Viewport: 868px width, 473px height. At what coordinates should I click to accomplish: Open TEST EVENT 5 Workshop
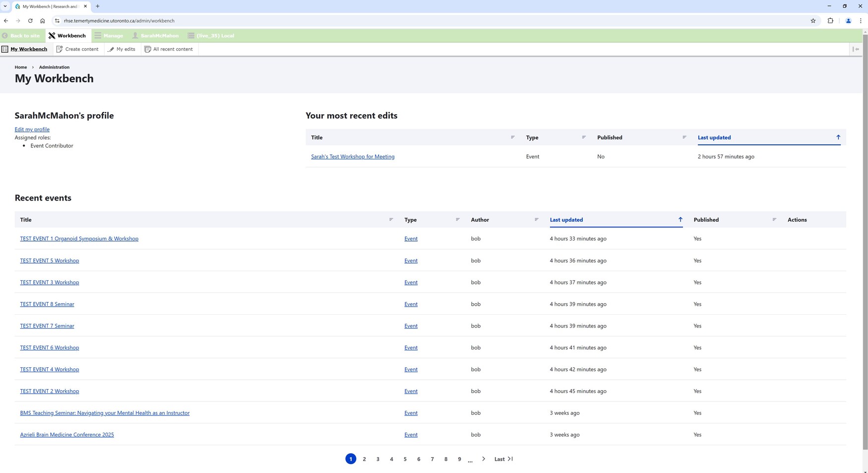[x=50, y=261]
